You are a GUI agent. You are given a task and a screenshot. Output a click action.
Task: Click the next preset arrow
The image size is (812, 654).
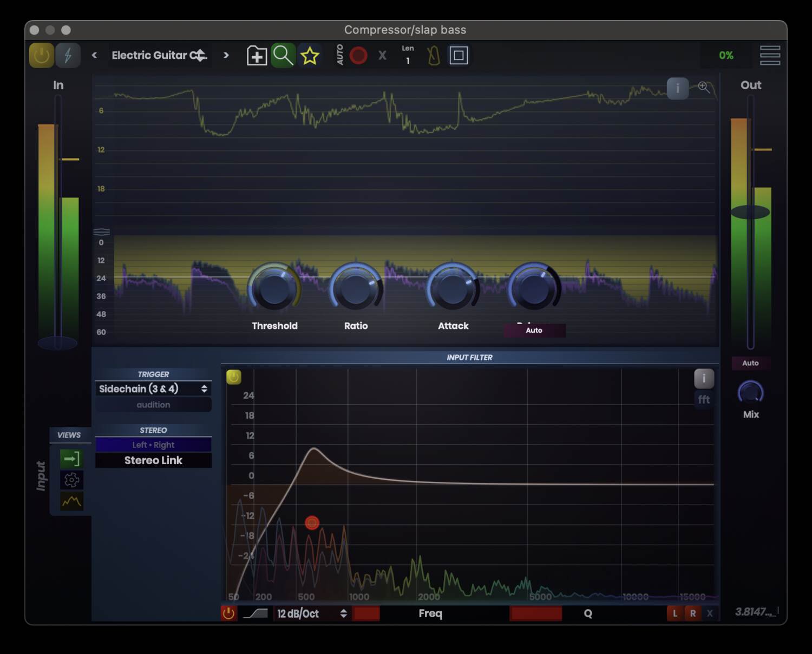[226, 55]
